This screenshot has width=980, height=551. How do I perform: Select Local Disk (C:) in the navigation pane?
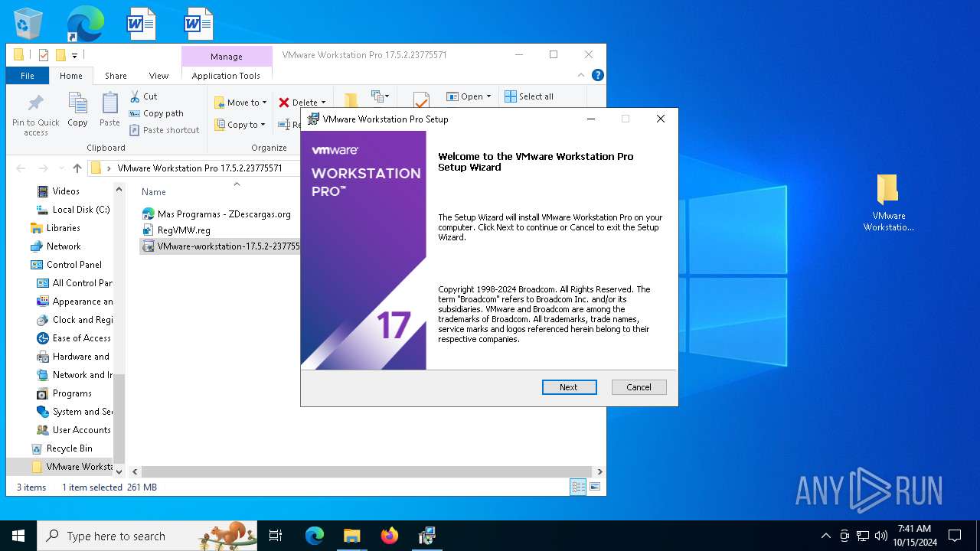click(x=74, y=210)
